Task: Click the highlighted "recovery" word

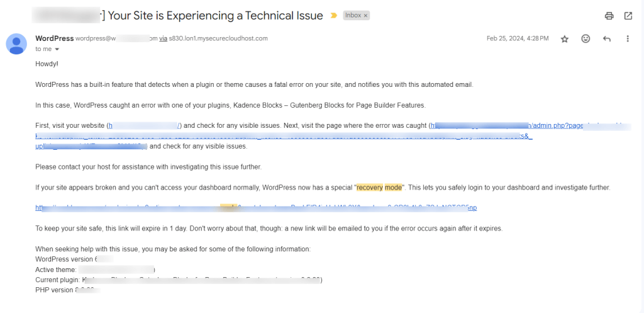Action: 370,188
